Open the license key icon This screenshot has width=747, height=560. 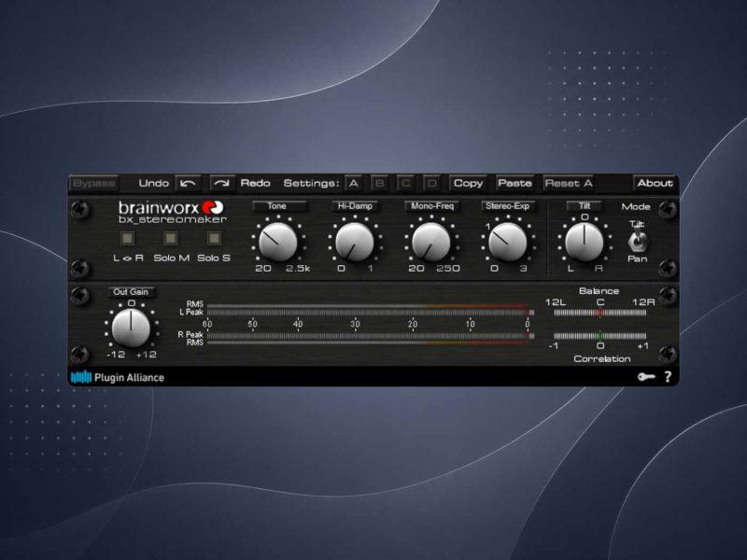coord(646,377)
